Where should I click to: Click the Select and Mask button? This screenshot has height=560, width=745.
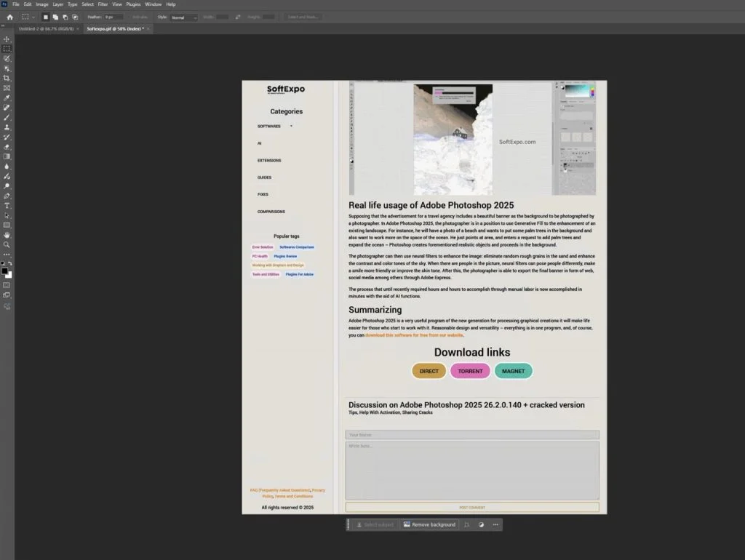[x=303, y=17]
